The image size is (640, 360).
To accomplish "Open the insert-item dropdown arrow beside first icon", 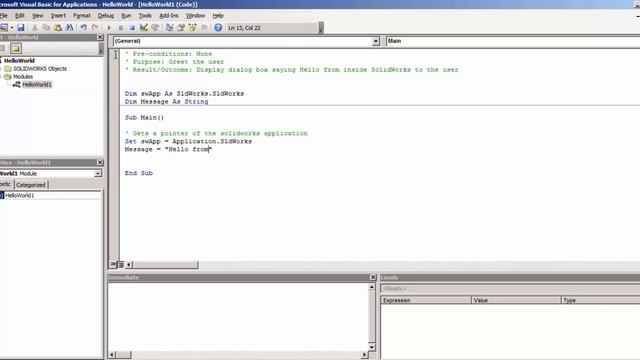I will click(x=12, y=28).
